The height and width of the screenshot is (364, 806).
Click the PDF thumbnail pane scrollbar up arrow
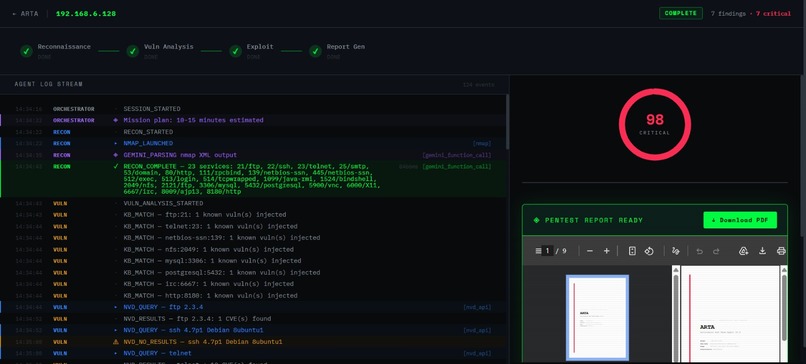675,270
